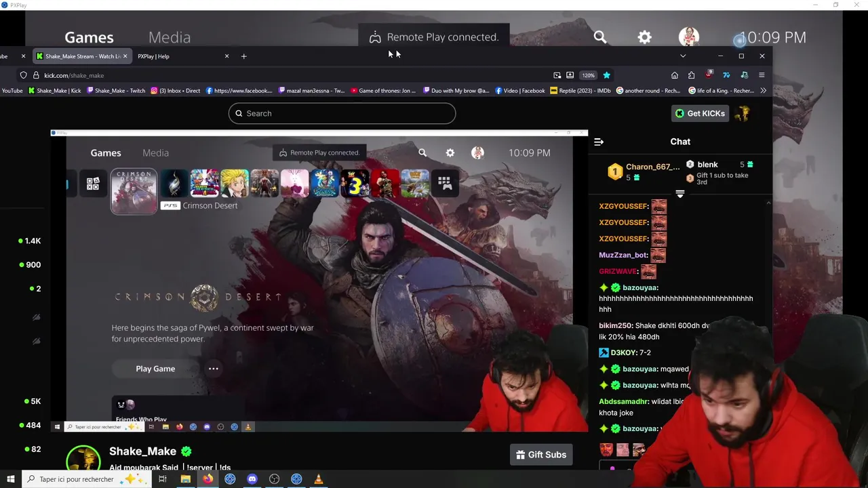Click the Gift Subs button

click(541, 455)
